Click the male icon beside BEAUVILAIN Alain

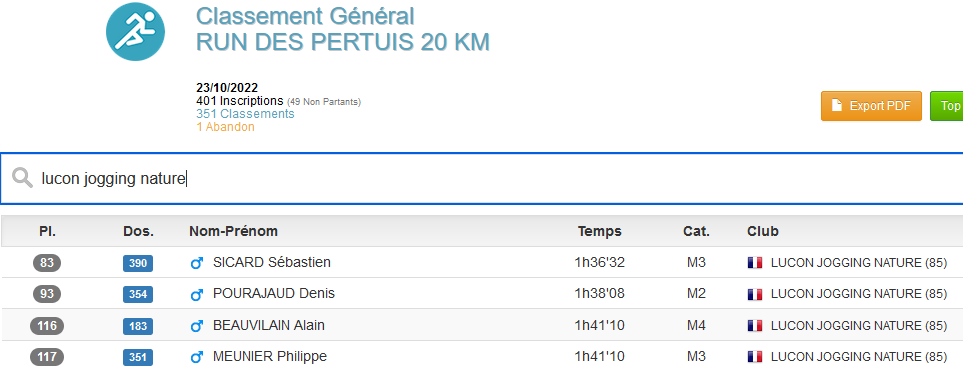point(197,326)
